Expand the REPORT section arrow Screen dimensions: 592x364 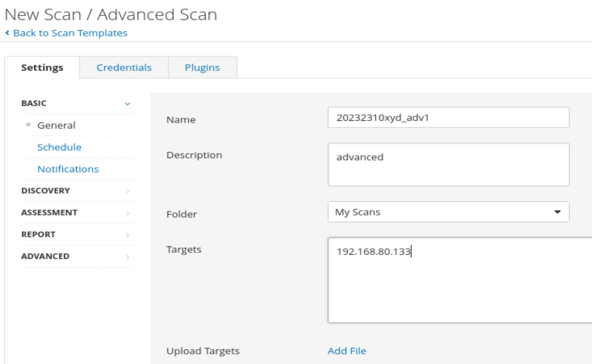tap(128, 235)
